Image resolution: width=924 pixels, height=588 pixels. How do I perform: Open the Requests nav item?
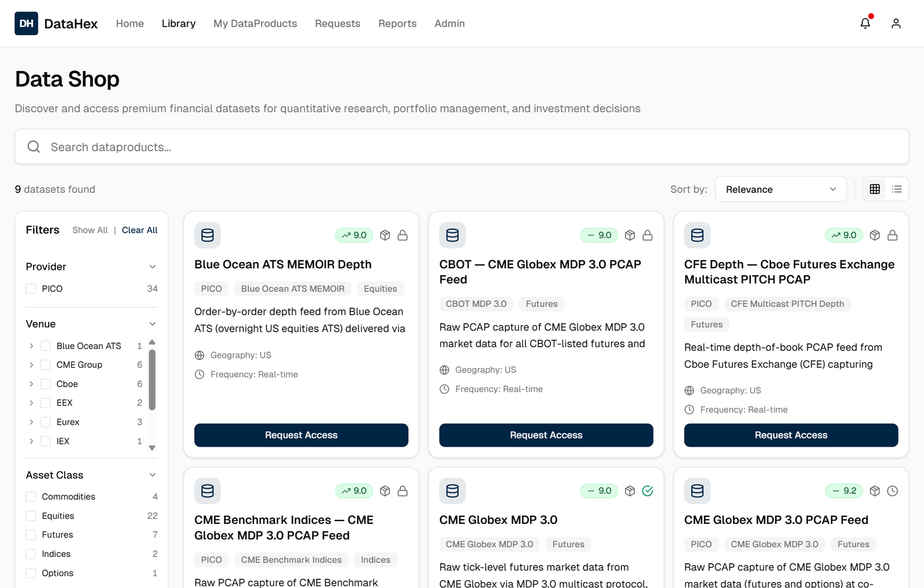pos(338,24)
